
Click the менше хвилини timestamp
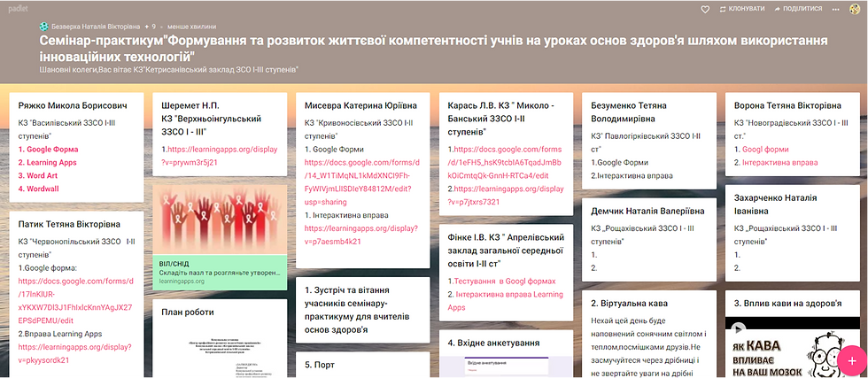click(x=191, y=26)
